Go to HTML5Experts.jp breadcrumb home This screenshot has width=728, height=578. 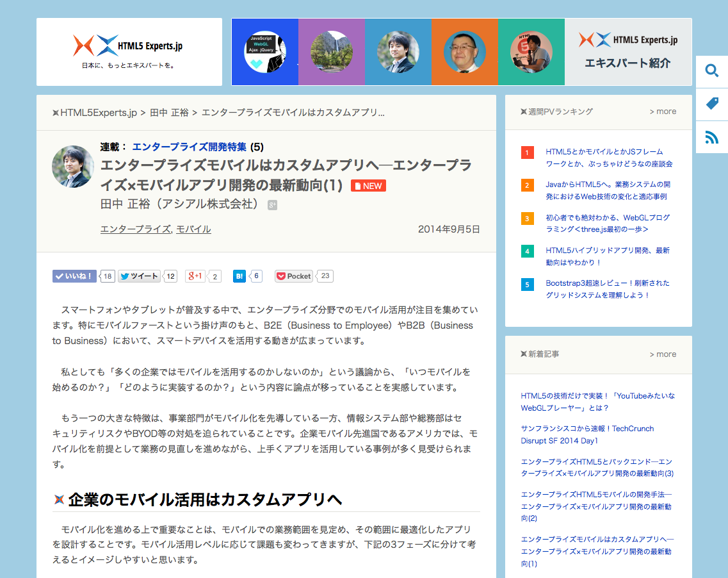click(98, 113)
